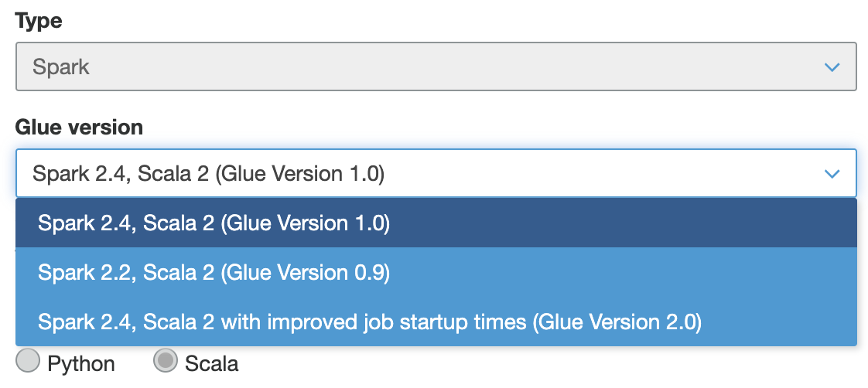Click the Python label text
Image resolution: width=868 pixels, height=388 pixels.
point(81,364)
